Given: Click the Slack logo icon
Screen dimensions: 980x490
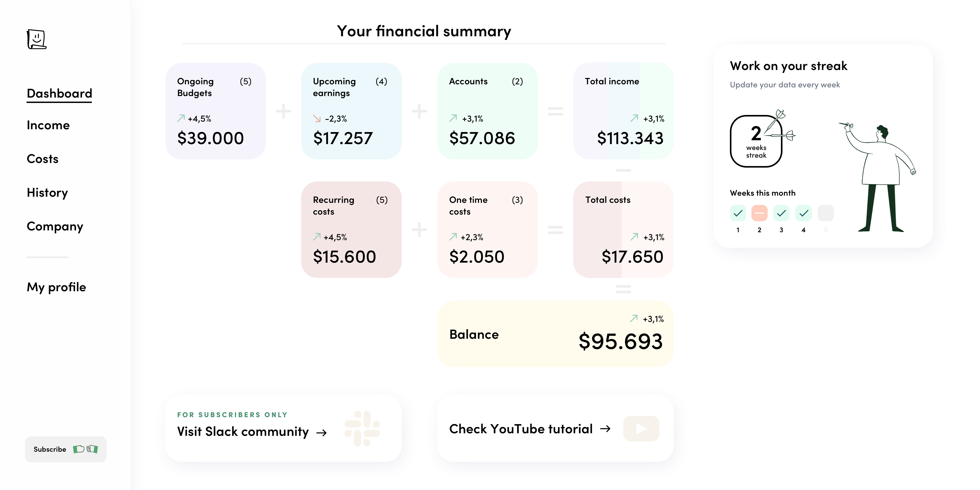Looking at the screenshot, I should pos(362,428).
